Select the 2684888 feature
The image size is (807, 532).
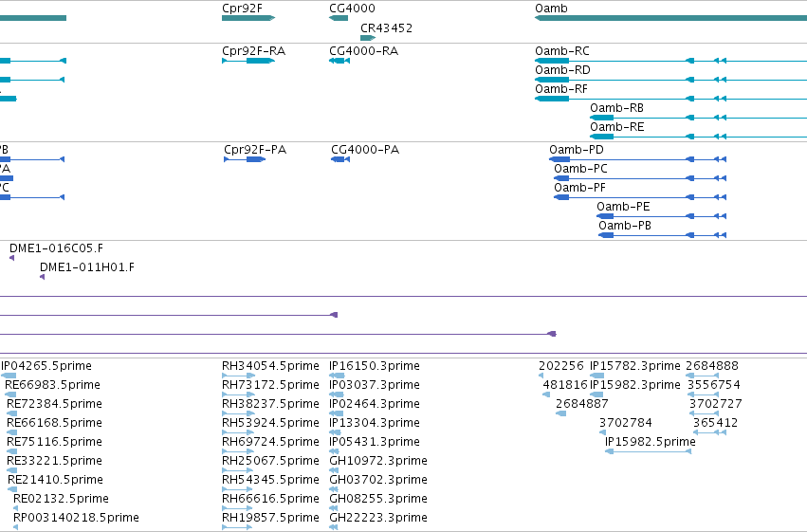pos(703,376)
